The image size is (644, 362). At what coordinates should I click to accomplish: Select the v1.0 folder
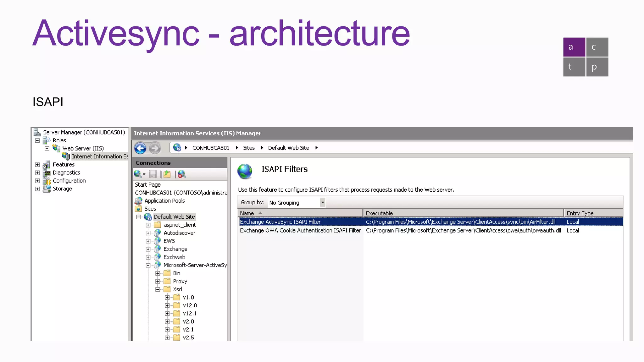(x=188, y=297)
